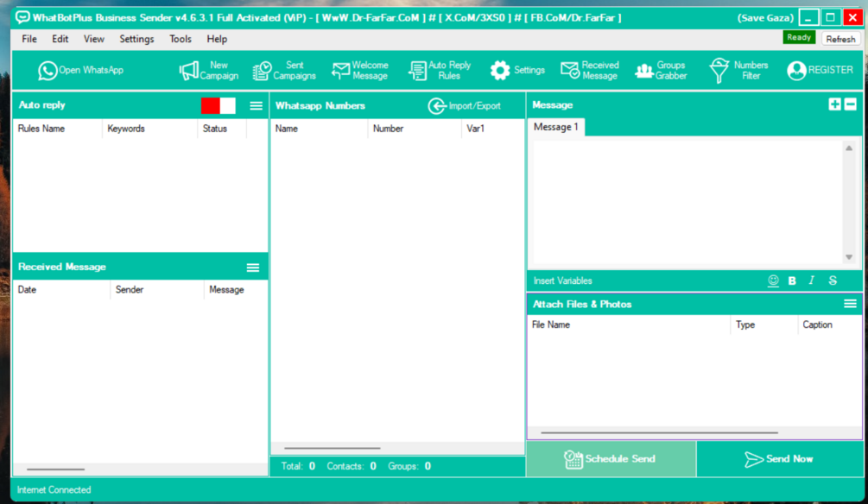
Task: Toggle bold formatting for the message
Action: point(792,280)
